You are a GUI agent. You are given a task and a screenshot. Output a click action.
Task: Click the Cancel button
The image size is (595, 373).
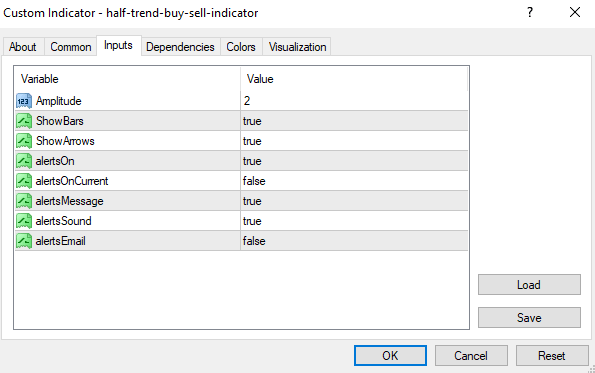coord(471,356)
